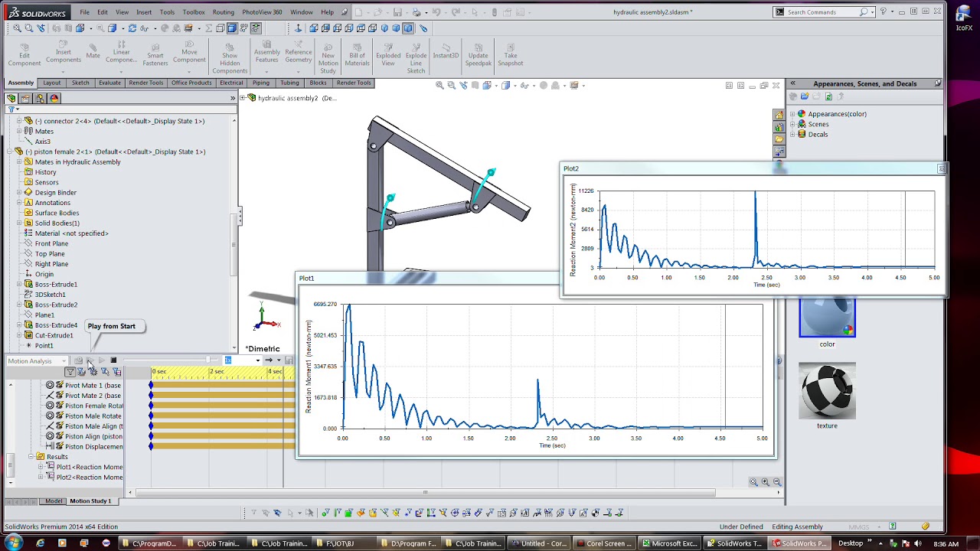
Task: Open the Tools menu
Action: click(167, 12)
